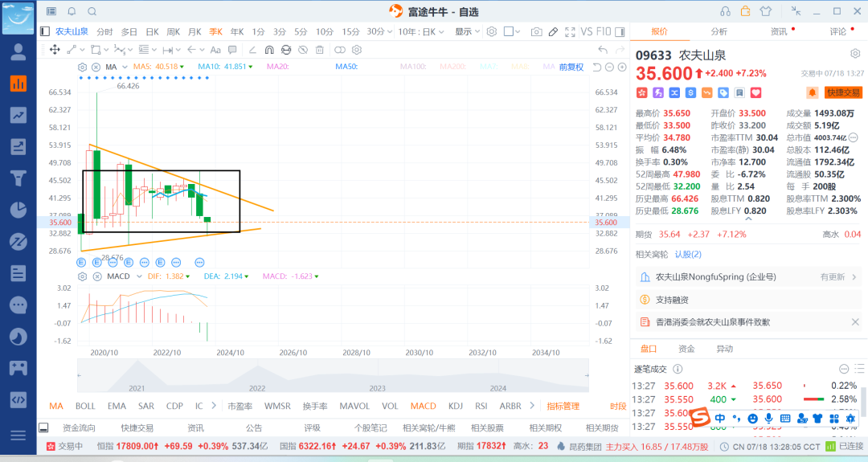Screen dimensions: 868x462
Task: Toggle the linked drawing sync icon
Action: [339, 50]
